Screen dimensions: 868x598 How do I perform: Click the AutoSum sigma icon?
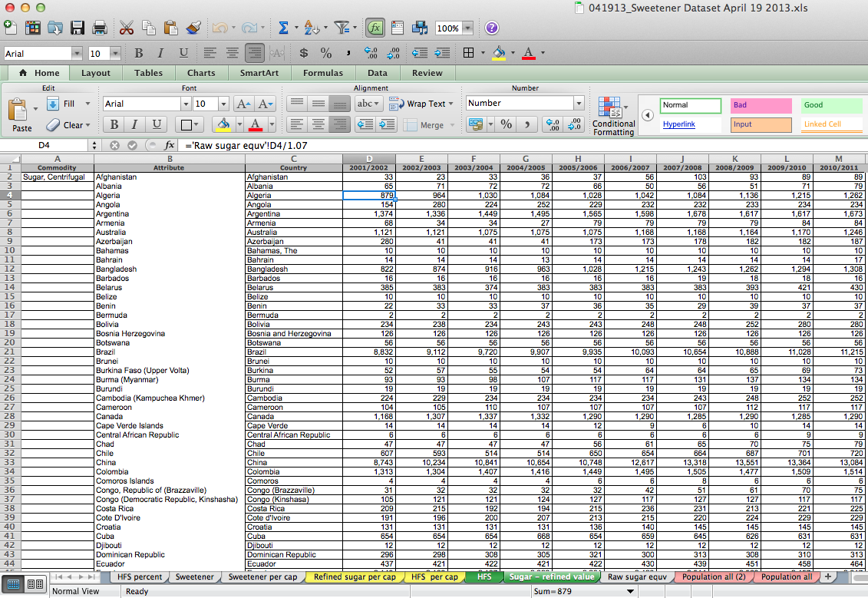(x=283, y=27)
